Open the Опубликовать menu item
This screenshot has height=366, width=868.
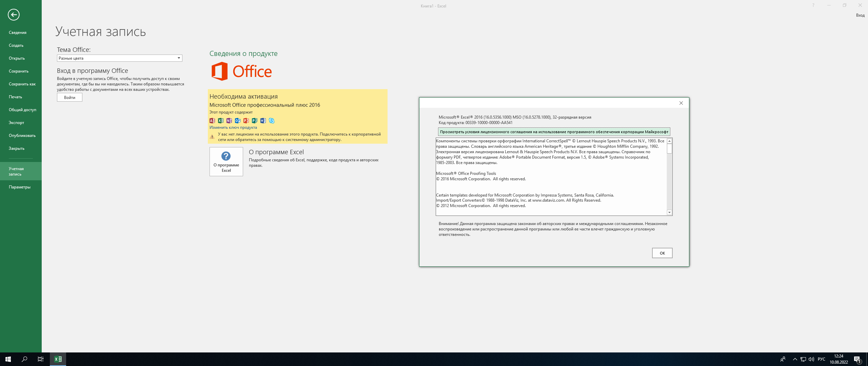pyautogui.click(x=21, y=136)
